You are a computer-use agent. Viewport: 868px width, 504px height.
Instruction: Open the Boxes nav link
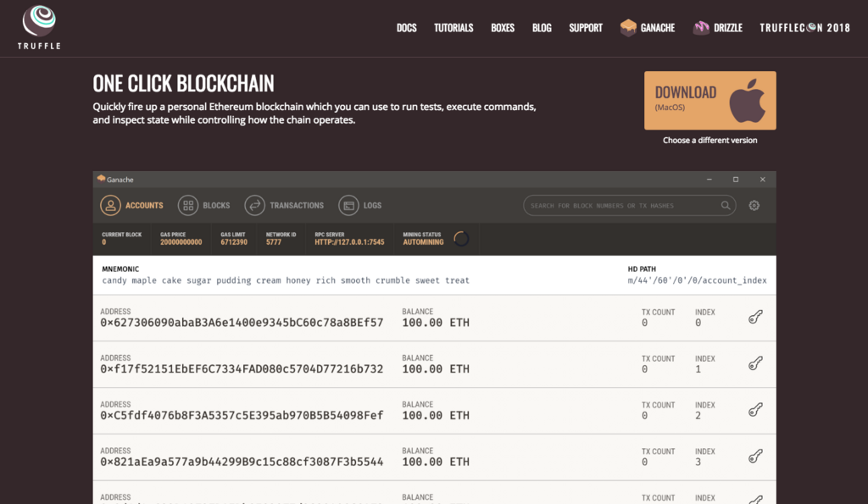pos(503,28)
